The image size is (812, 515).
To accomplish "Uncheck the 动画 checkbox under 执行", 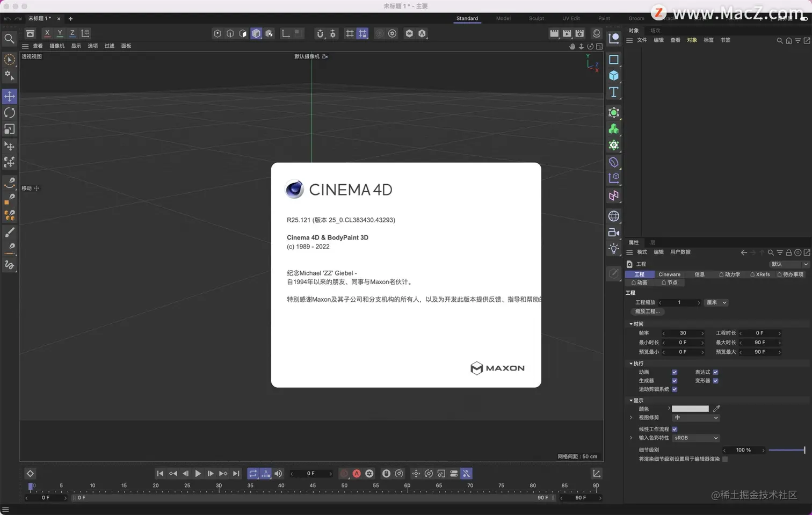I will pos(675,372).
